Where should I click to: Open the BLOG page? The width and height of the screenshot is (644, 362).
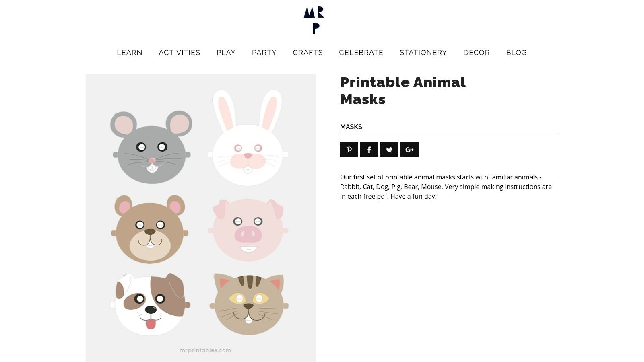pyautogui.click(x=516, y=53)
